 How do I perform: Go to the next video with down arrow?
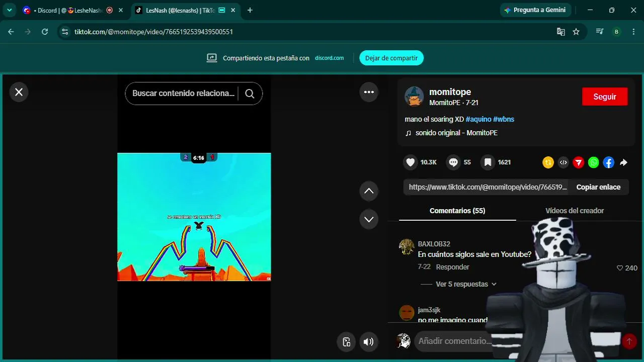[369, 219]
